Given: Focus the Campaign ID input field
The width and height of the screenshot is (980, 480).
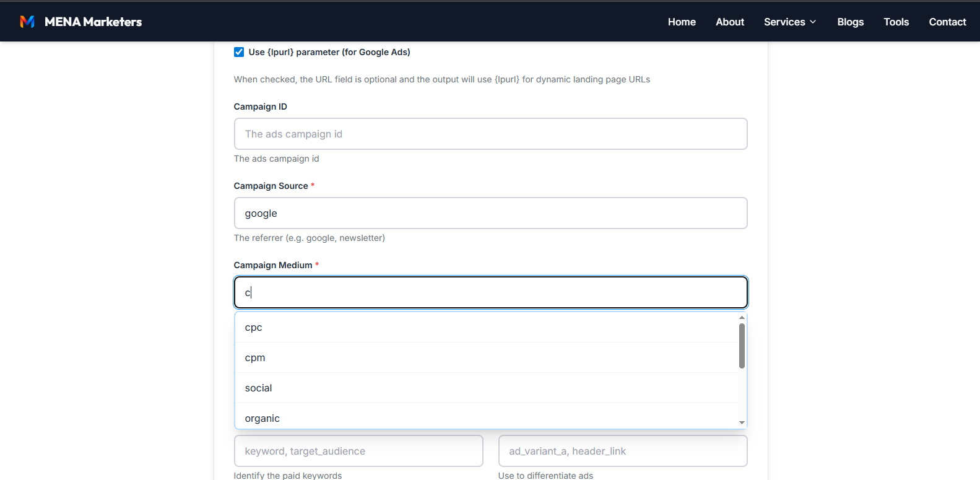Looking at the screenshot, I should (x=490, y=134).
